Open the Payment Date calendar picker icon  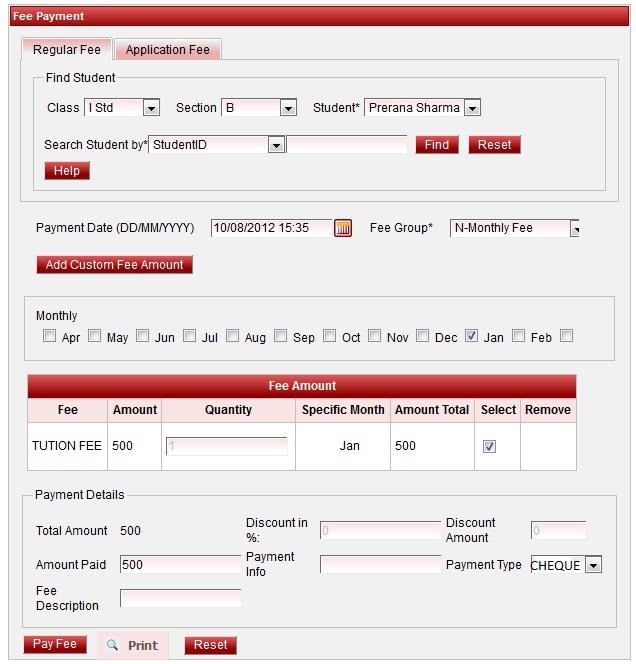point(343,228)
